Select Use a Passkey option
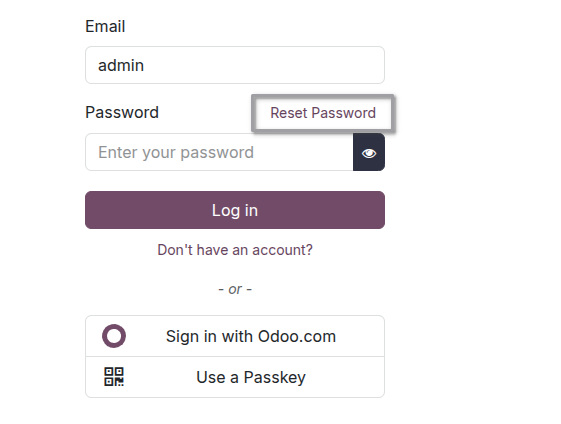The width and height of the screenshot is (561, 424). click(235, 377)
